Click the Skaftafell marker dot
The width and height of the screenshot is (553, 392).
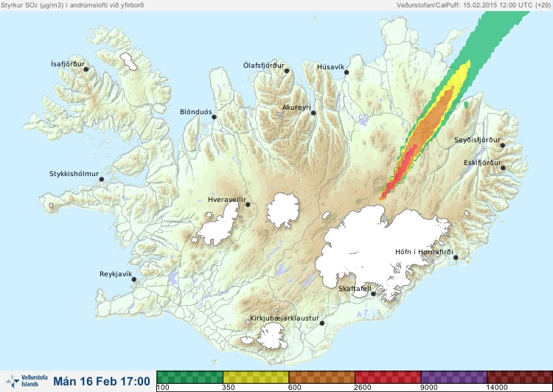pos(373,294)
